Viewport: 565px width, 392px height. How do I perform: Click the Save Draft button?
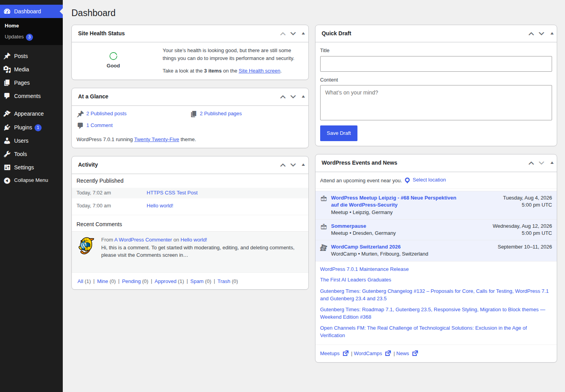pos(339,133)
